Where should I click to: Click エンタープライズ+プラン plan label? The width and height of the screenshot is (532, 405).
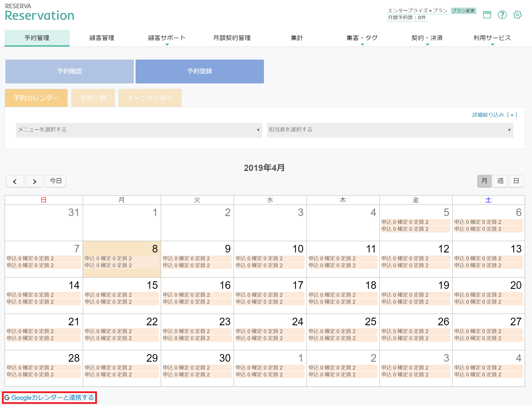[417, 11]
